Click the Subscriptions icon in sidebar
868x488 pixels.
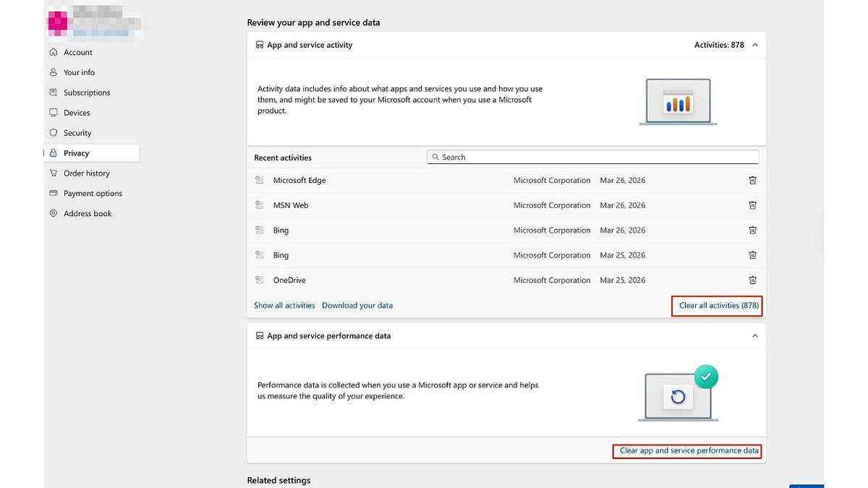point(53,92)
